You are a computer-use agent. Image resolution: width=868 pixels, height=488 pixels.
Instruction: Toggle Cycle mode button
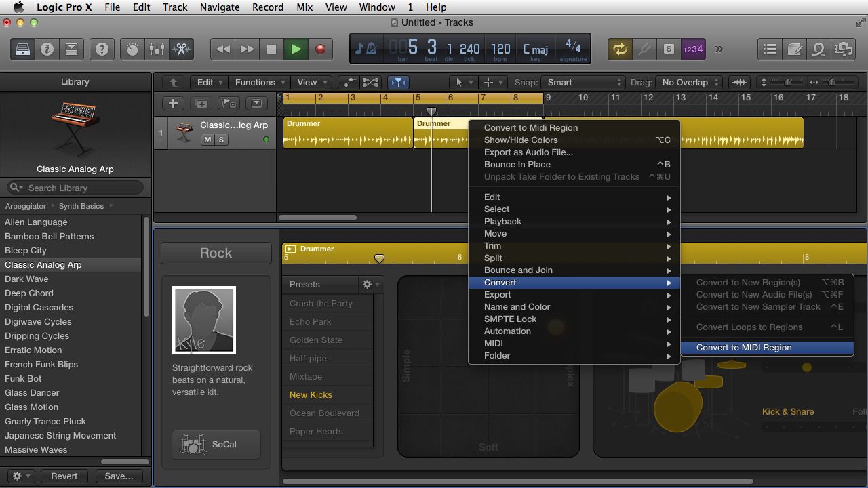click(619, 49)
